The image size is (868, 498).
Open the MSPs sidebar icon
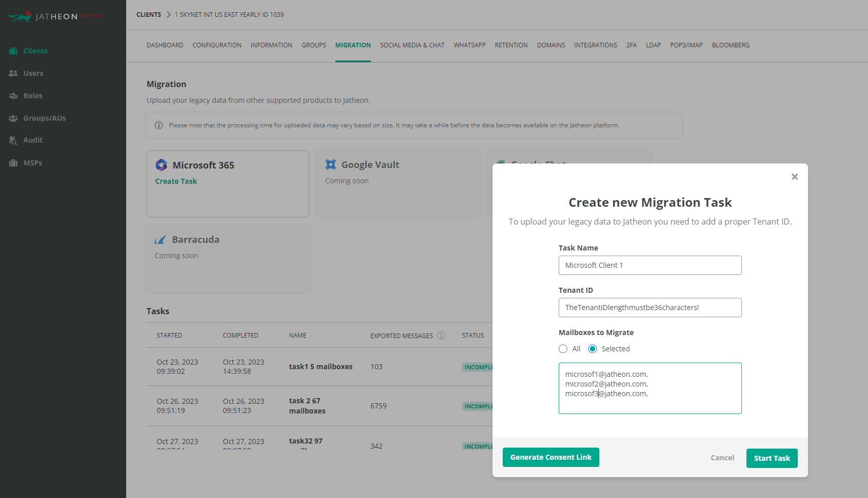(13, 163)
